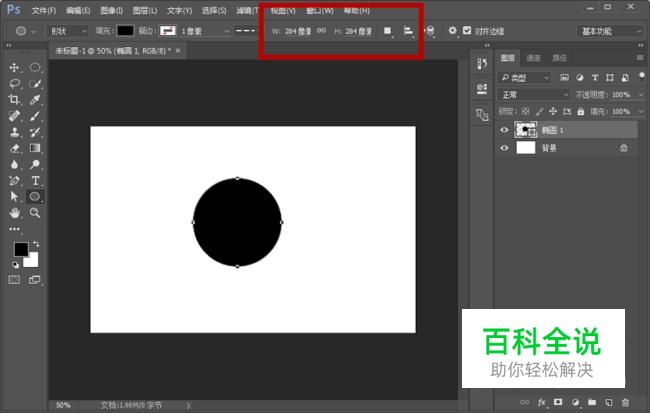This screenshot has width=650, height=413.
Task: Reset default foreground and background colors
Action: (x=15, y=265)
